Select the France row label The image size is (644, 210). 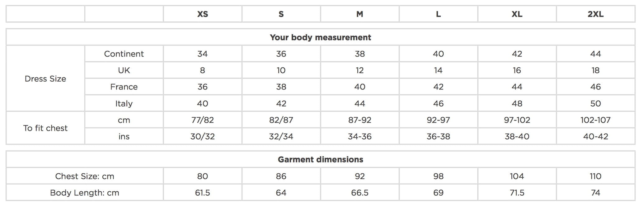pos(124,87)
